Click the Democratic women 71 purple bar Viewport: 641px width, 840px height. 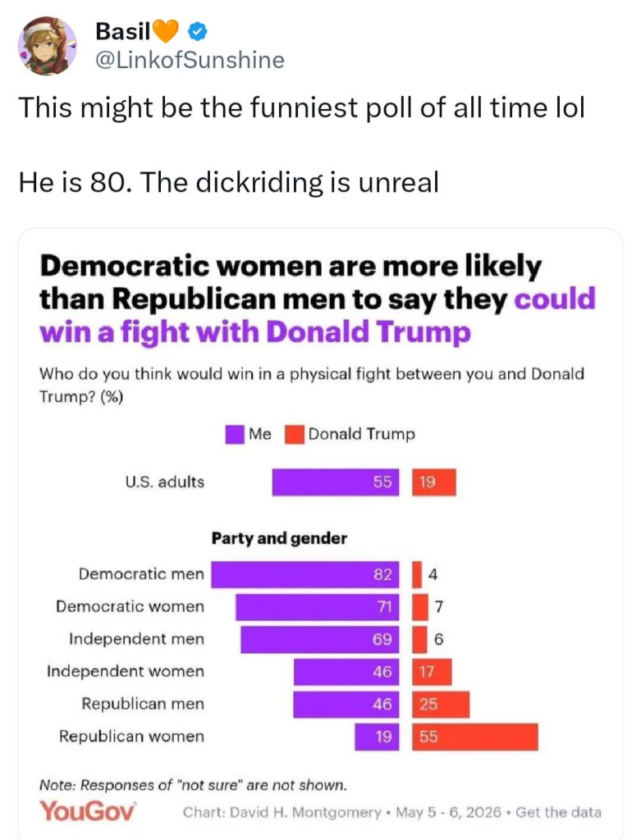[x=318, y=607]
